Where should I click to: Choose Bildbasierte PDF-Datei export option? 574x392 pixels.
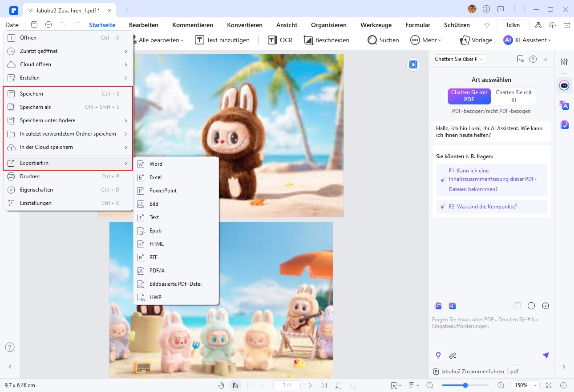pos(176,284)
